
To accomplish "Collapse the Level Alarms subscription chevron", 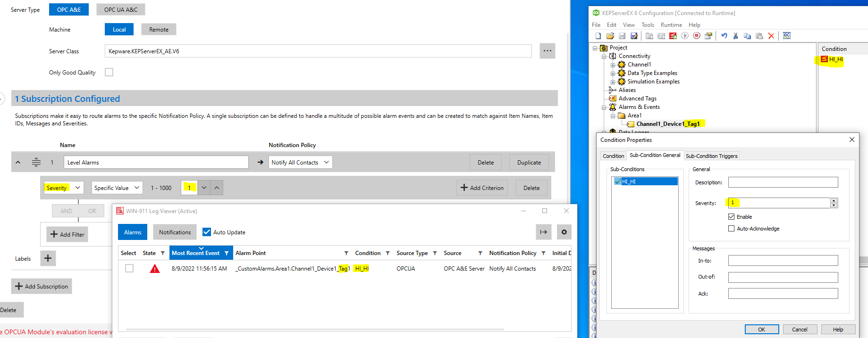I will click(18, 162).
